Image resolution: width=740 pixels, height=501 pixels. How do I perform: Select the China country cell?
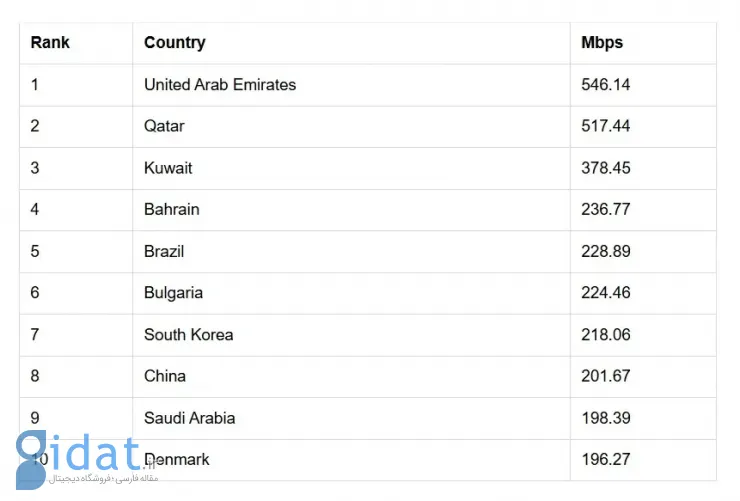(x=165, y=377)
